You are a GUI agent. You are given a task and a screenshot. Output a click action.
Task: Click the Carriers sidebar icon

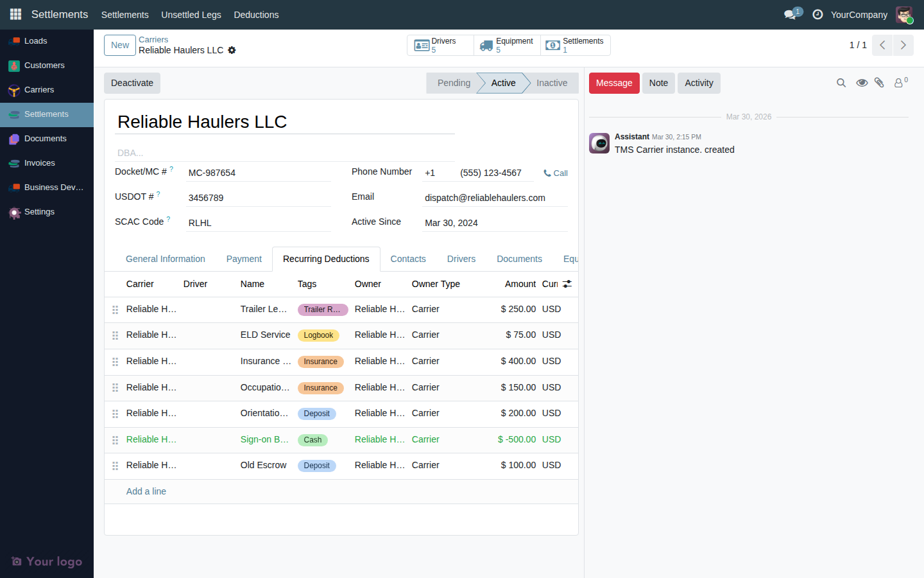point(14,90)
